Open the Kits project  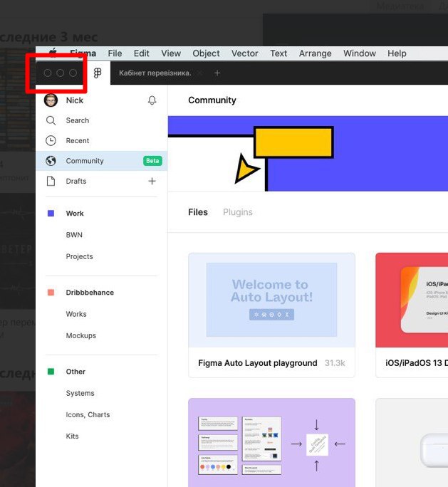[72, 436]
